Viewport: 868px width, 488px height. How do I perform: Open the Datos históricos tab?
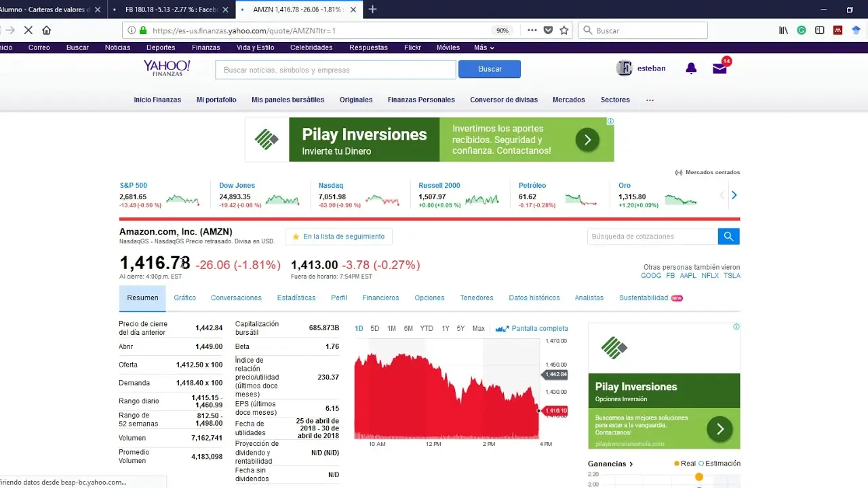534,298
